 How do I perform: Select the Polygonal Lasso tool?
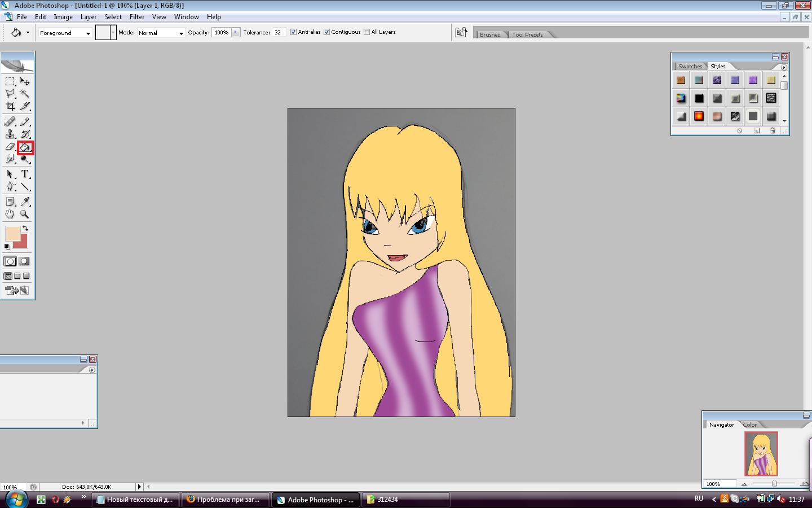click(10, 94)
